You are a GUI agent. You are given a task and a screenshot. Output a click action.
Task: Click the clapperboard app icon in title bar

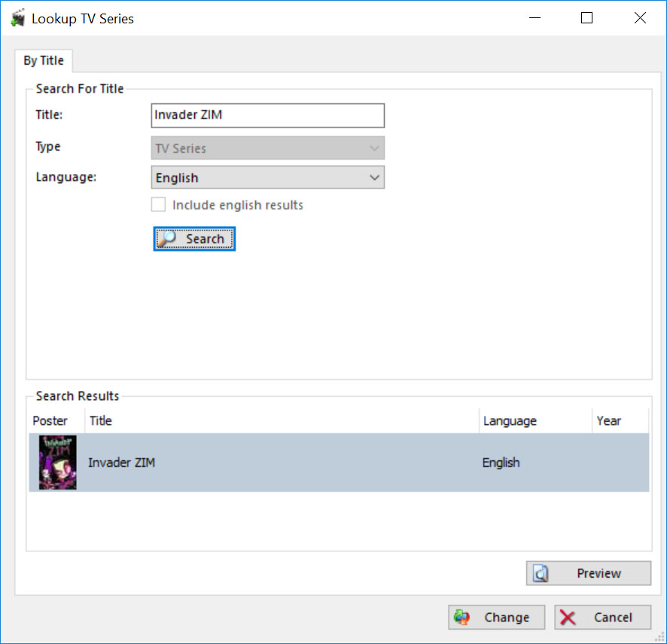18,18
